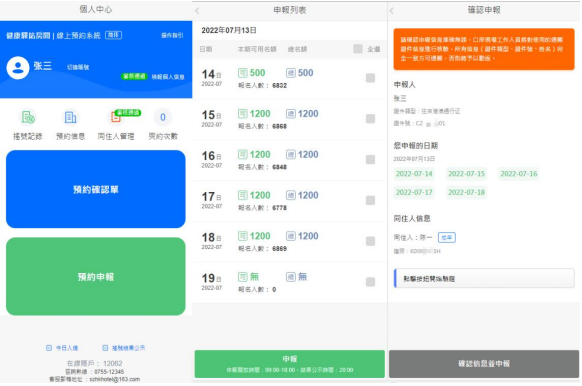582x386 pixels.
Task: Select date tag 2022-07-18
Action: (x=466, y=192)
